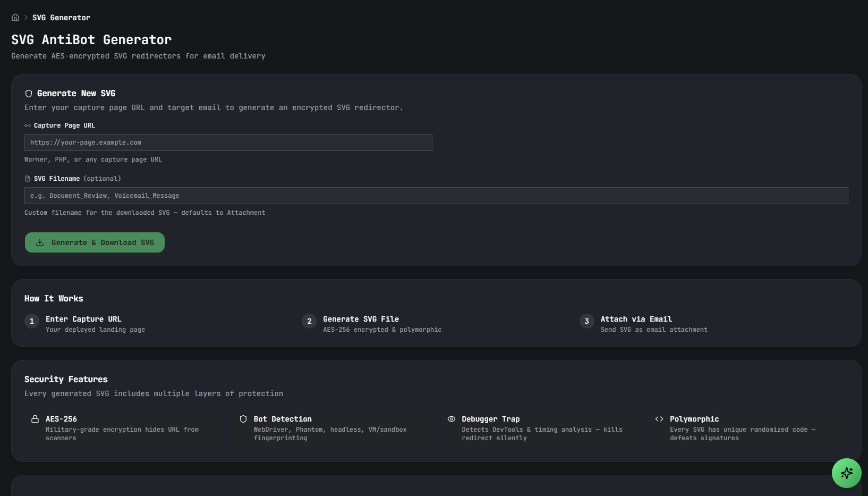Click the Enter Capture URL step title
Viewport: 868px width, 496px height.
83,319
